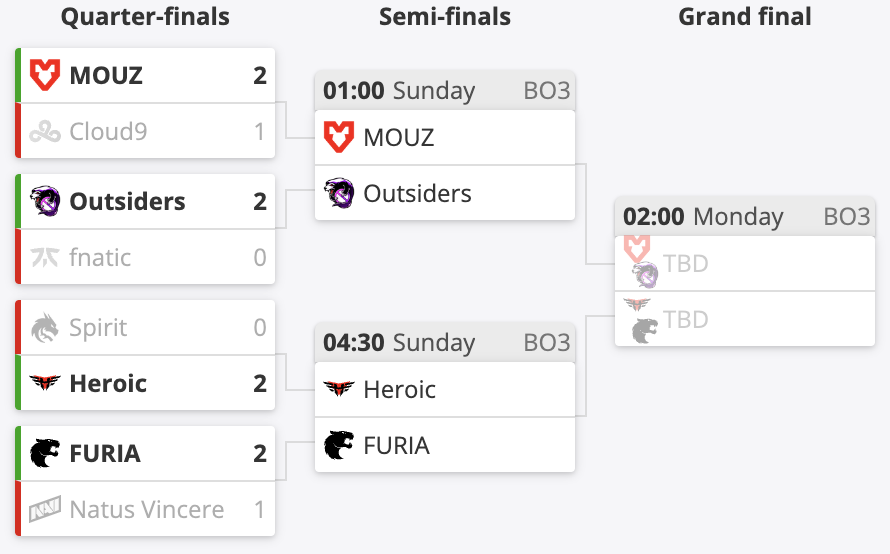Select second TBD slot in grand final
Viewport: 890px width, 554px height.
click(745, 319)
